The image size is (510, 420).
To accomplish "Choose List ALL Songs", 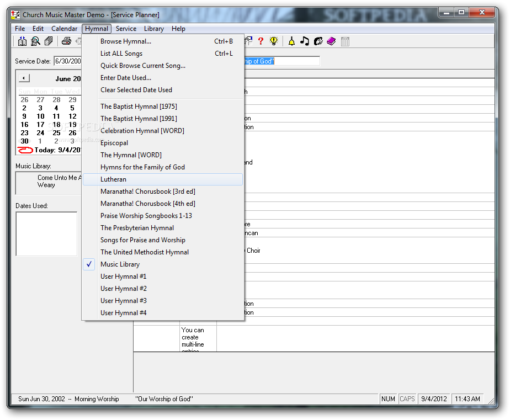I will (163, 54).
